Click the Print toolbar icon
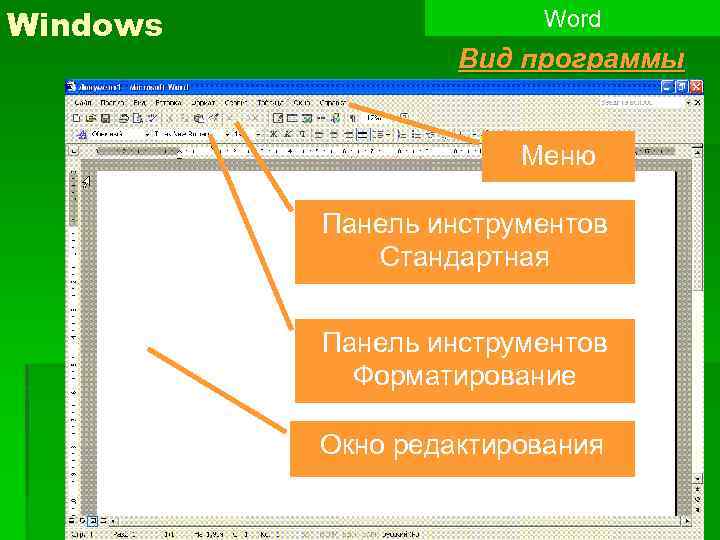 pyautogui.click(x=123, y=118)
